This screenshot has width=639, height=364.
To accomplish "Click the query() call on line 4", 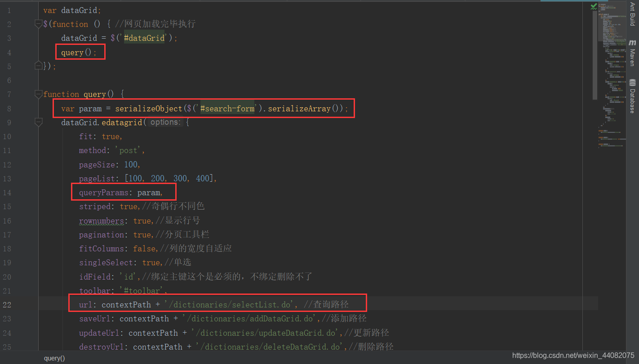I will tap(79, 53).
